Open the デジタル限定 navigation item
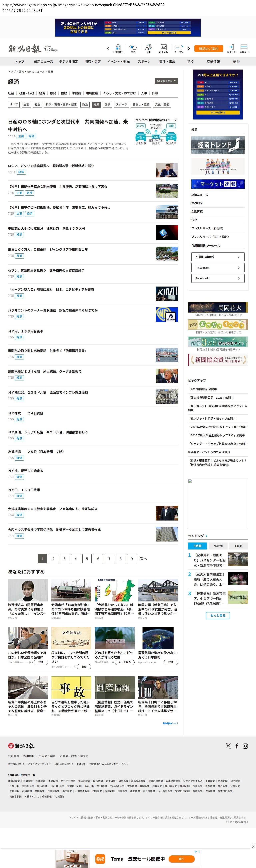The image size is (256, 868). 68,62
